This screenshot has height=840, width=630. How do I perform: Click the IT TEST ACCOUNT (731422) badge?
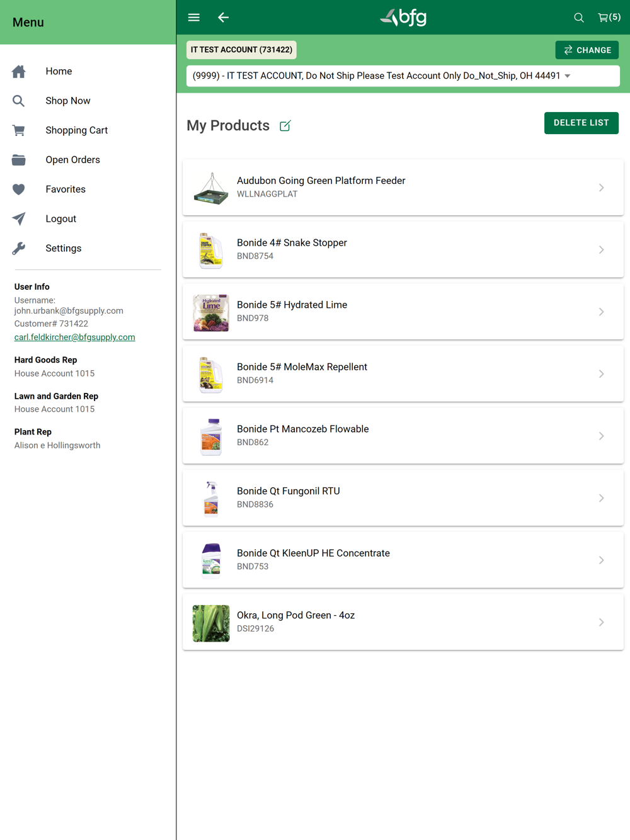241,50
